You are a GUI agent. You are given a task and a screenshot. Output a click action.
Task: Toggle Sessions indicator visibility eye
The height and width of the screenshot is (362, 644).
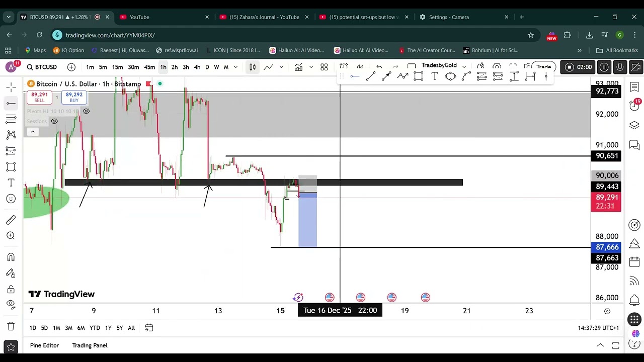(54, 121)
